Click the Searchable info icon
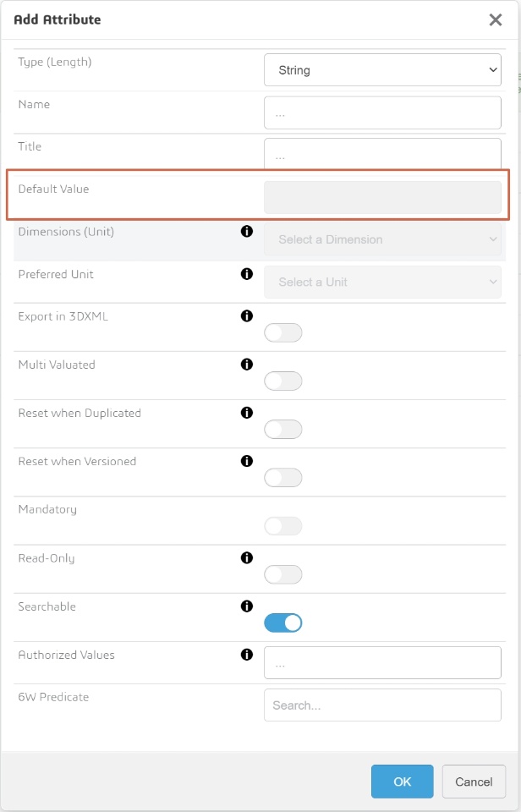Viewport: 521px width, 812px height. (247, 606)
